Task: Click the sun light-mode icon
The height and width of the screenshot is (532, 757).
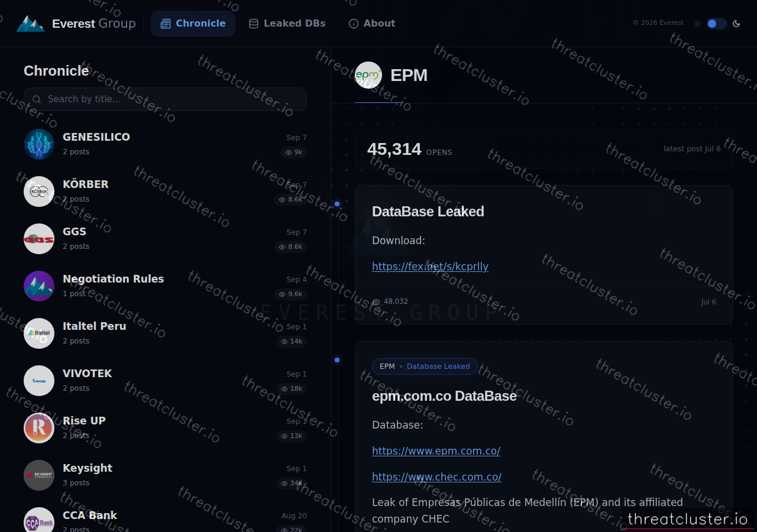Action: coord(697,24)
